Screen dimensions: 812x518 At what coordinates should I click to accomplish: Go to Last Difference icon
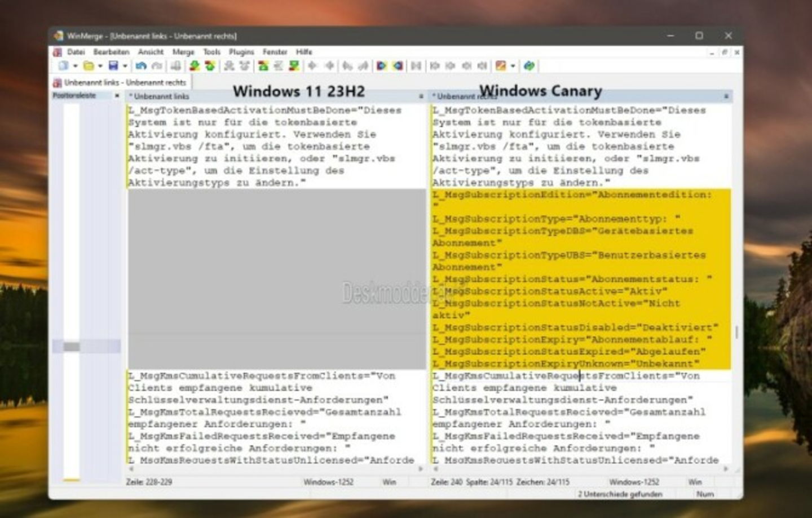(x=294, y=66)
